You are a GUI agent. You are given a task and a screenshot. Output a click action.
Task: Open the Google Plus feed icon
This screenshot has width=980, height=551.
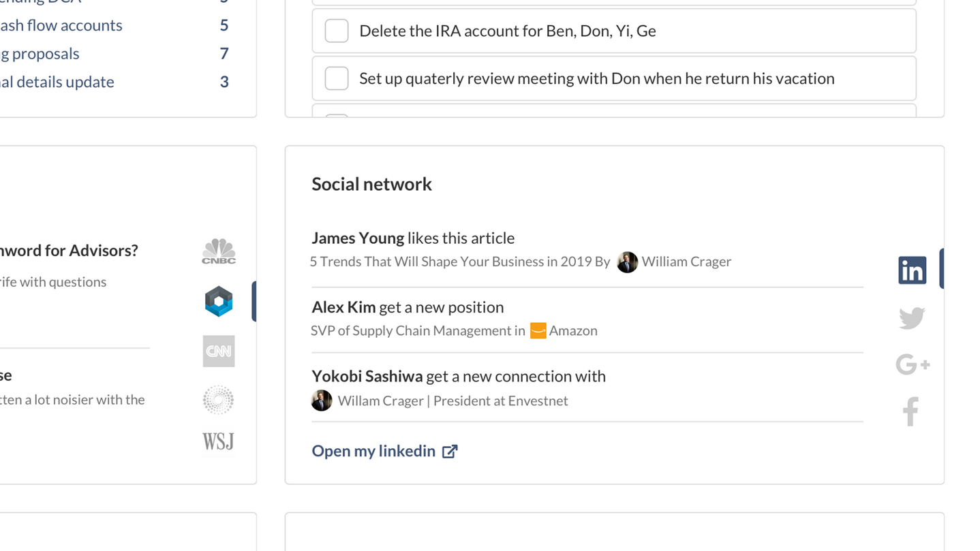pos(912,365)
